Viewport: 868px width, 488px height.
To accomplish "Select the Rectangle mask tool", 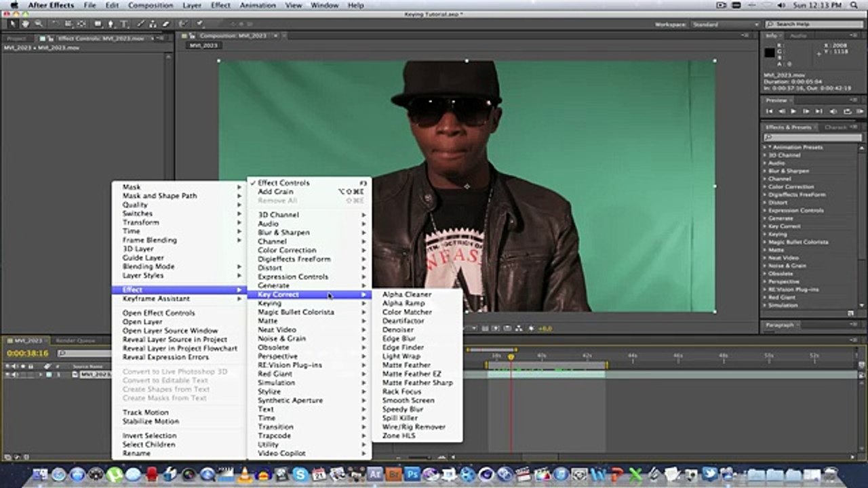I will pos(98,24).
